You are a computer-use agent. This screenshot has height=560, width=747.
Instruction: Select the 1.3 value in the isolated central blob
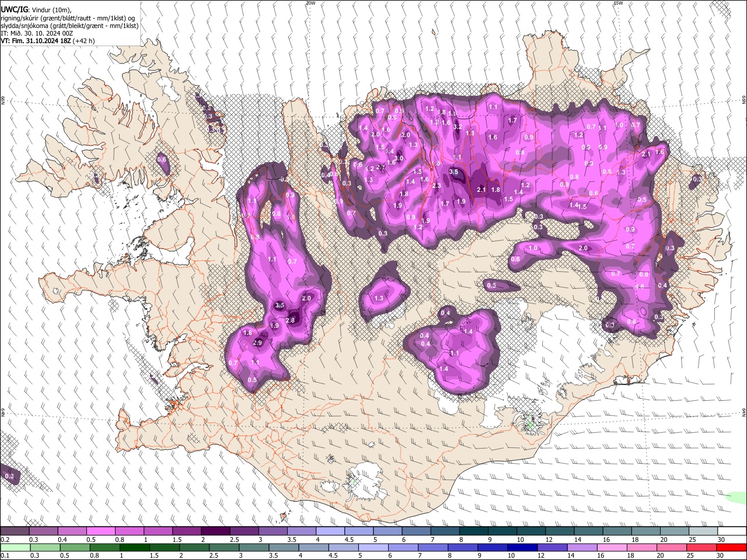(379, 298)
